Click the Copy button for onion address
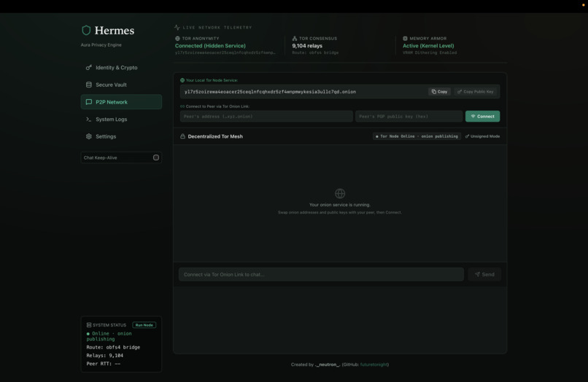588x382 pixels. coord(439,91)
